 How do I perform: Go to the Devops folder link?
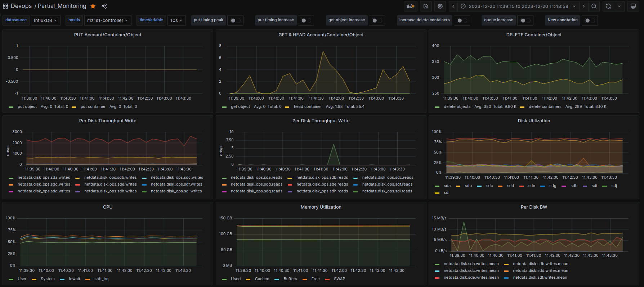(x=21, y=6)
